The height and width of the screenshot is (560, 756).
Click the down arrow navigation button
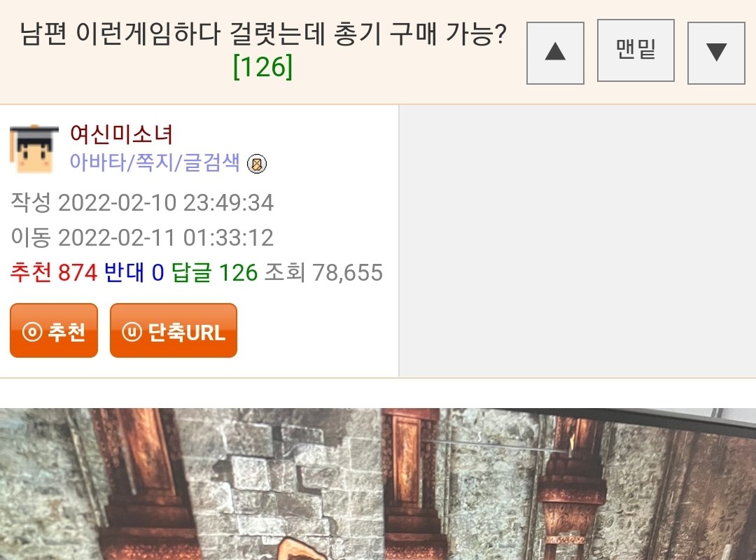pos(716,53)
